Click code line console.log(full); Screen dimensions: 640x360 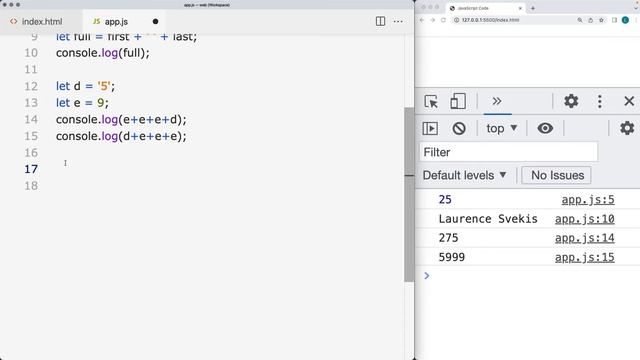pyautogui.click(x=103, y=53)
